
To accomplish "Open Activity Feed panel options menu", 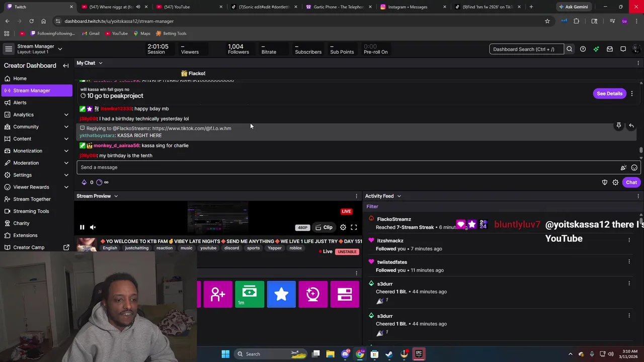I will pyautogui.click(x=638, y=196).
